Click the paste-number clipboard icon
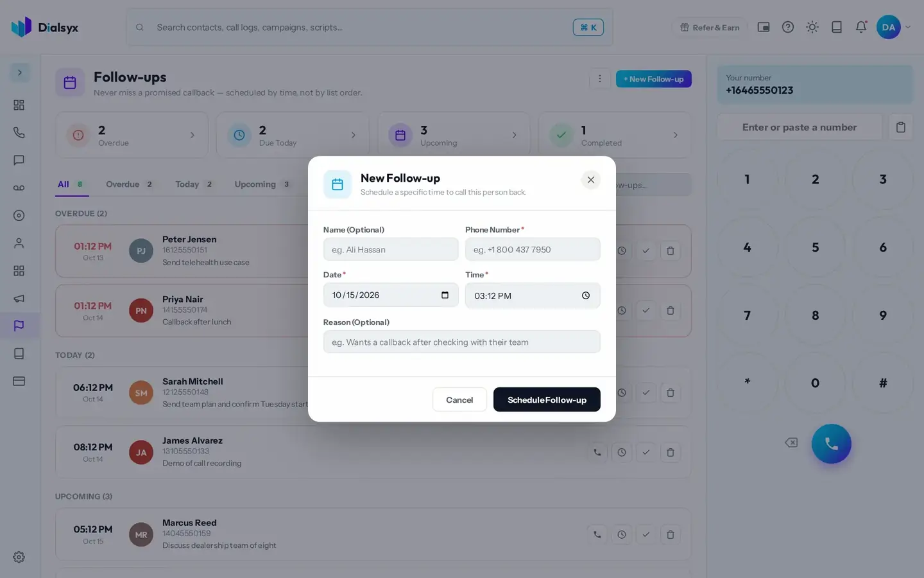The image size is (924, 578). (x=900, y=127)
